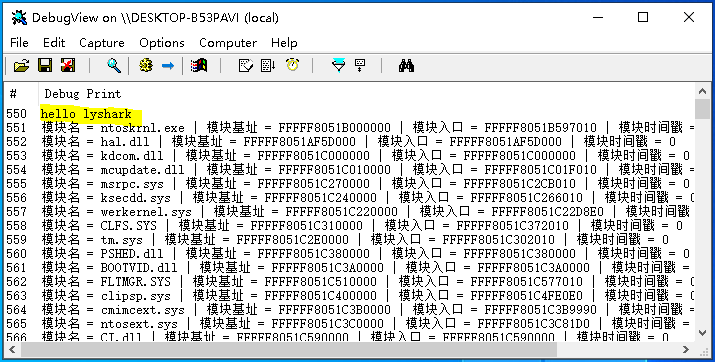The height and width of the screenshot is (362, 715).
Task: Click the horizontal scrollbar right arrow
Action: pos(687,350)
